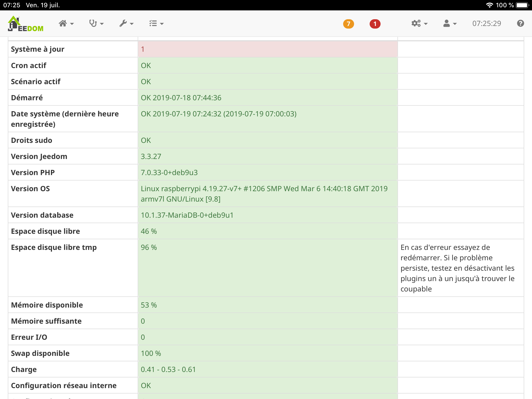
Task: Select the Mémoire suffisante label
Action: point(46,321)
